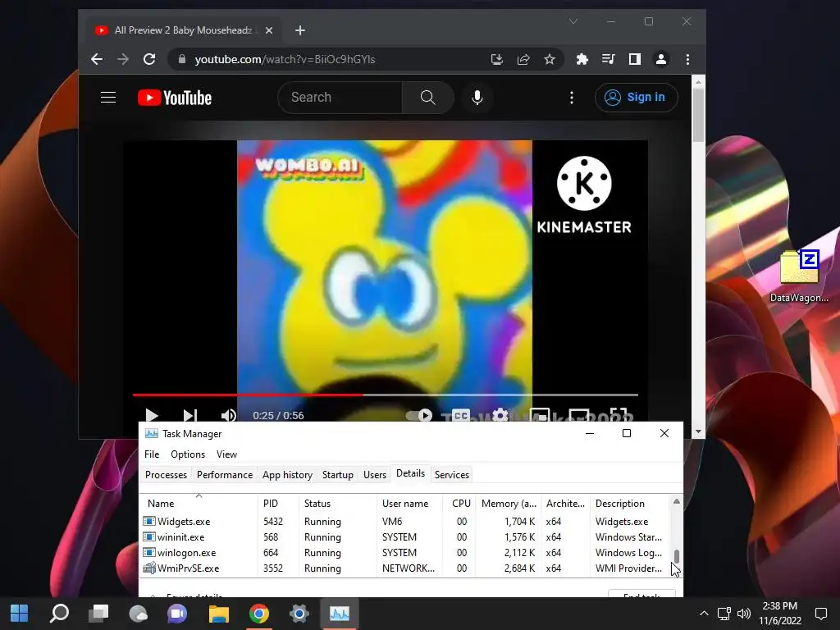Sort by PID column header
The image size is (840, 630).
277,504
